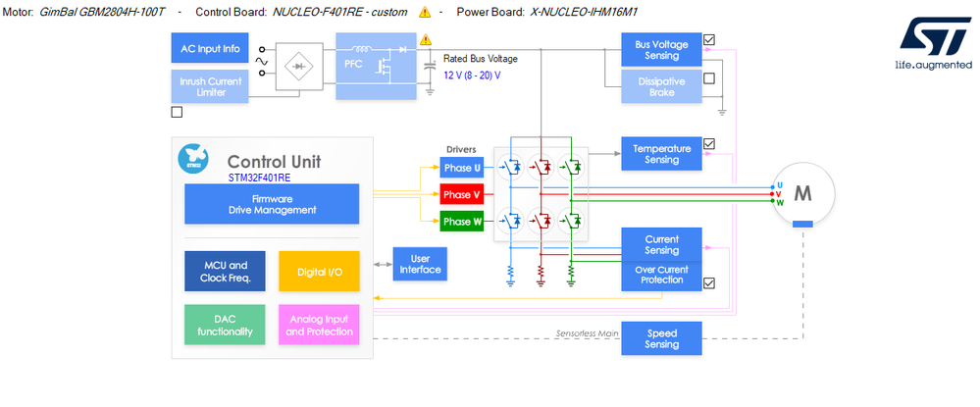Enable the Inrush Current Limiter checkbox
Screen dimensions: 980x407
pos(177,113)
